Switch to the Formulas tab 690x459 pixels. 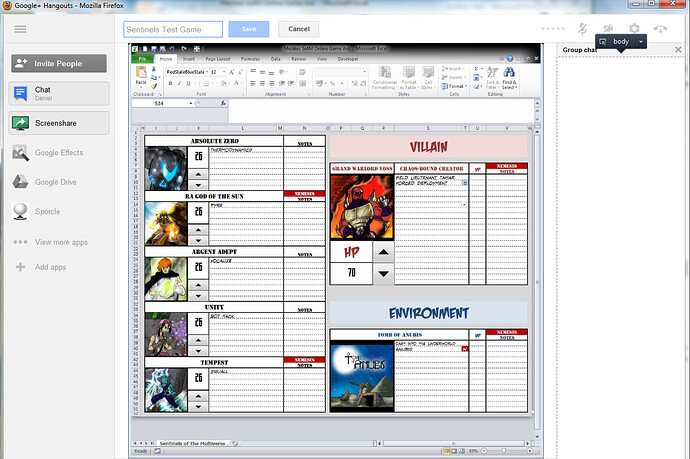(x=250, y=59)
